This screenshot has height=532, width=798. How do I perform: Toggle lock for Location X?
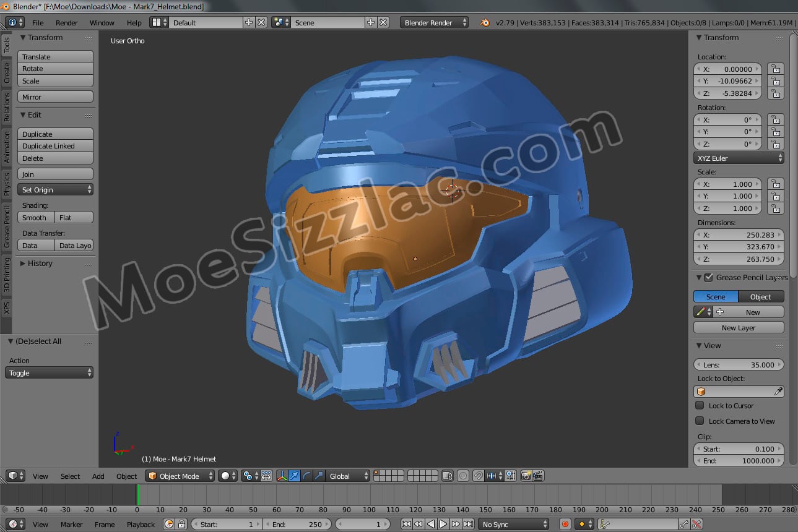pos(775,69)
